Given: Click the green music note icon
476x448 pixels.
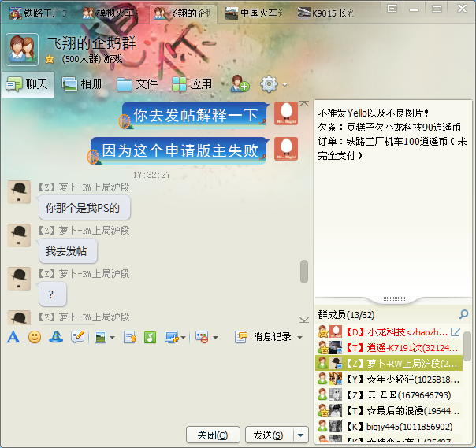Looking at the screenshot, I should point(149,337).
